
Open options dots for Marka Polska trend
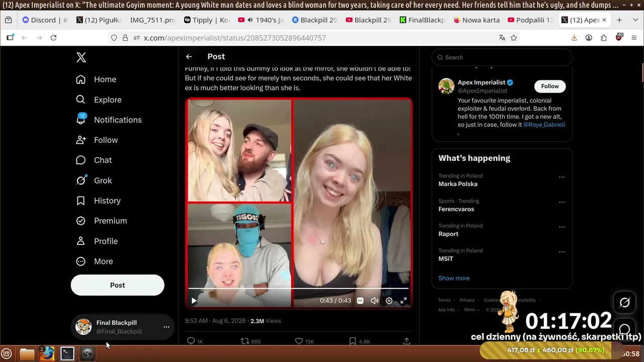coord(561,177)
